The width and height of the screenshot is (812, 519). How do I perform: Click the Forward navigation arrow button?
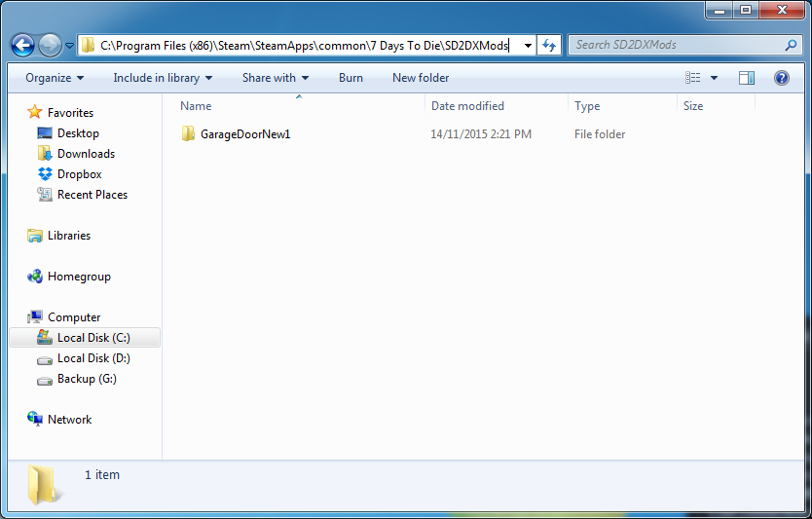click(x=51, y=46)
